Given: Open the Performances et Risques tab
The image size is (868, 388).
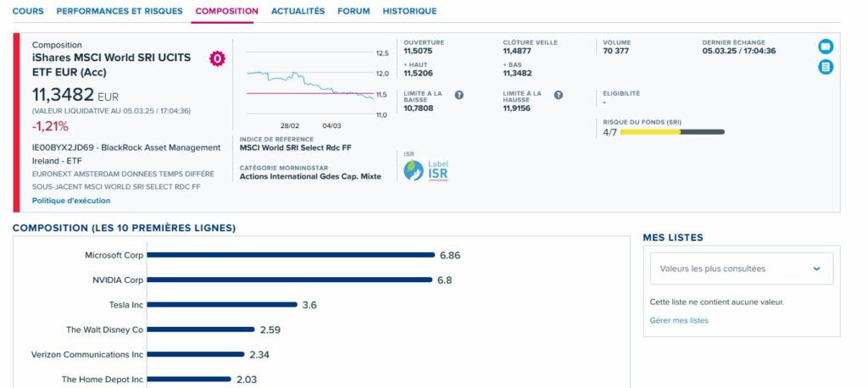Looking at the screenshot, I should [119, 11].
